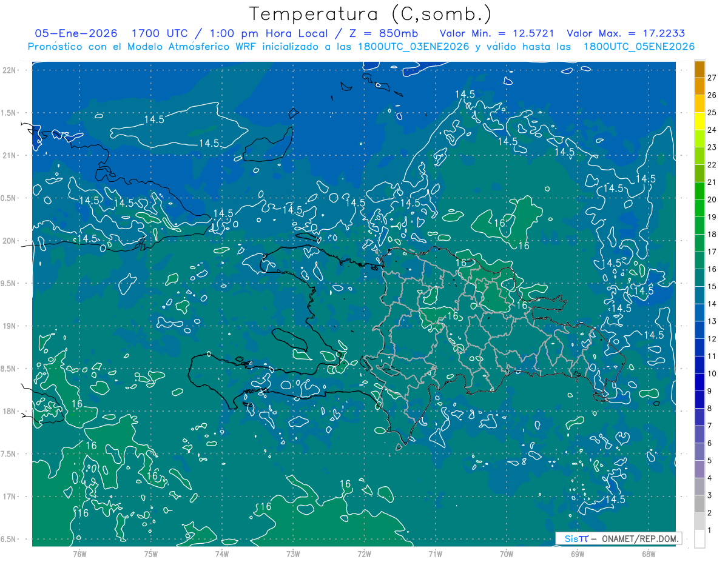This screenshot has height=562, width=728.
Task: Click the "69W" longitude axis label
Action: (x=578, y=554)
